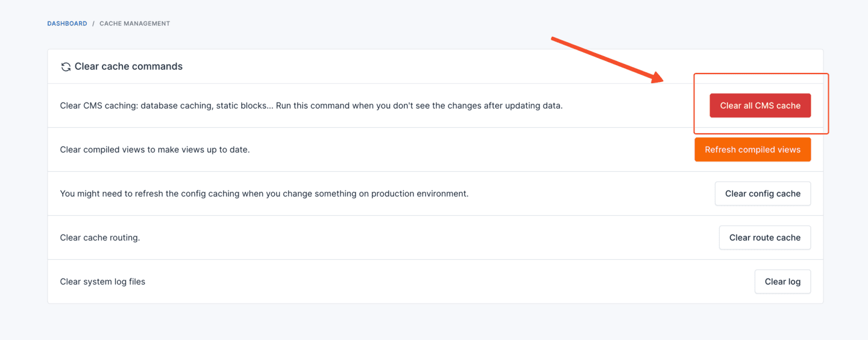Go to the Dashboard breadcrumb link

click(67, 24)
